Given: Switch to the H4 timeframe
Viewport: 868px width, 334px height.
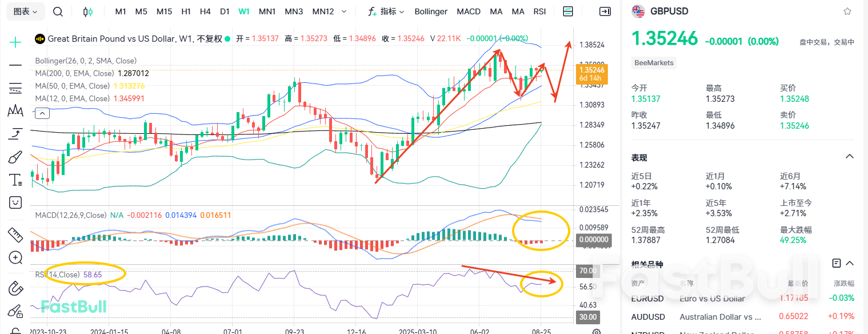Looking at the screenshot, I should tap(205, 11).
